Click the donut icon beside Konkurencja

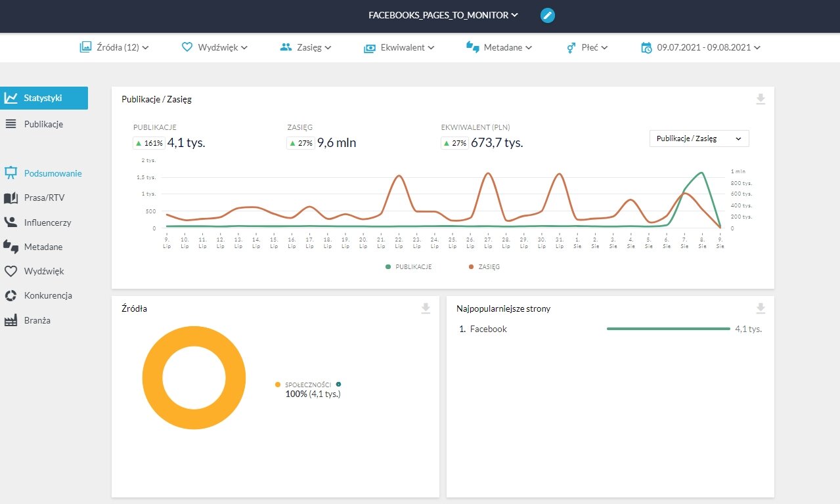11,296
